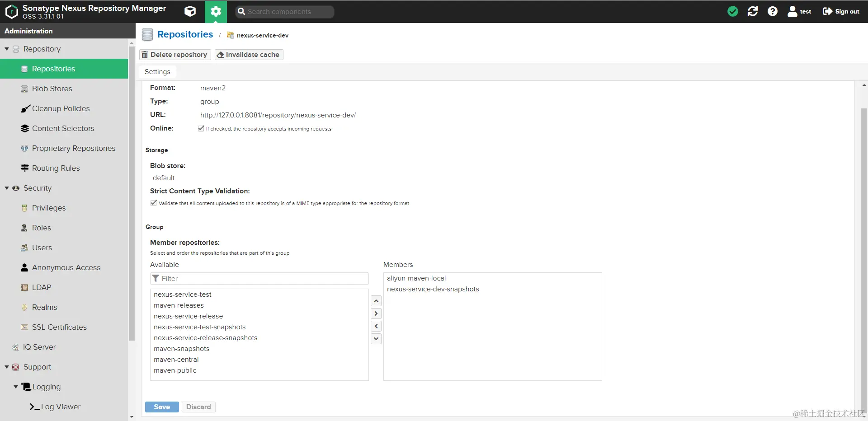Click the move-up arrow button
This screenshot has height=421, width=868.
376,301
